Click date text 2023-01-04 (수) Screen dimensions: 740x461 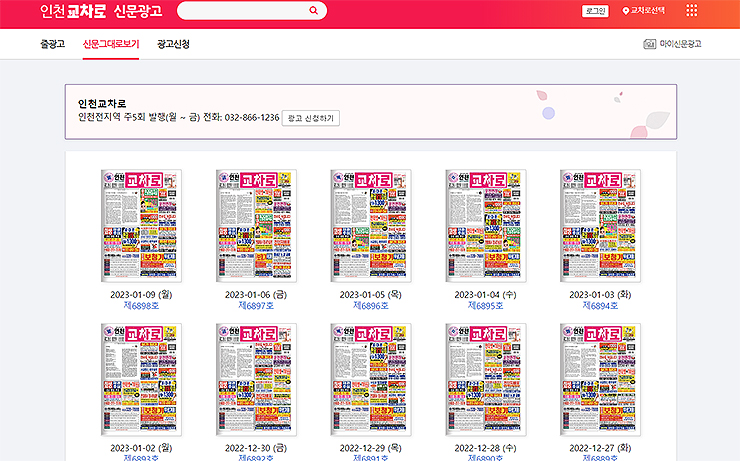click(485, 295)
